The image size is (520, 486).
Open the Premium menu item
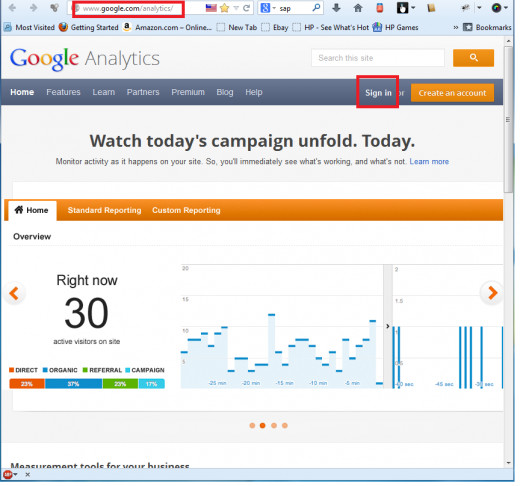pos(188,92)
